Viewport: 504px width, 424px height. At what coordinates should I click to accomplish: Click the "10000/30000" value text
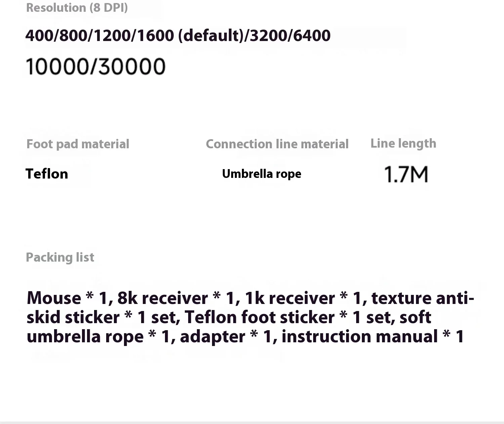point(95,66)
